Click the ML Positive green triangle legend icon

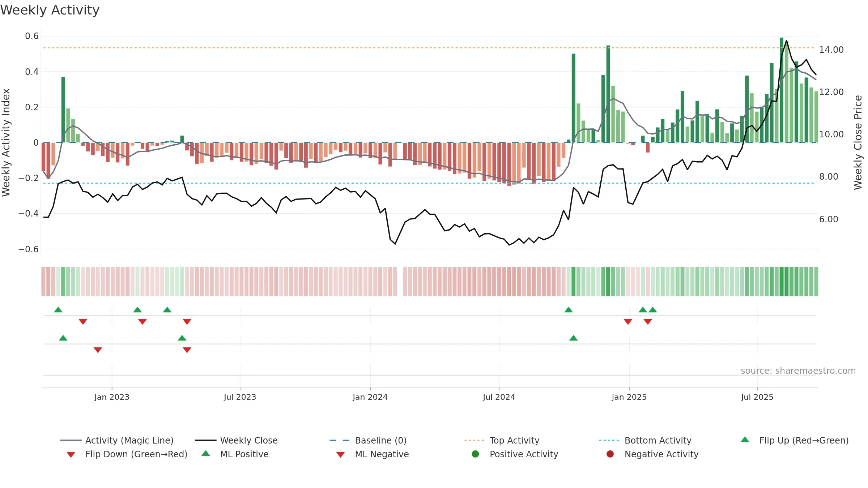[206, 453]
